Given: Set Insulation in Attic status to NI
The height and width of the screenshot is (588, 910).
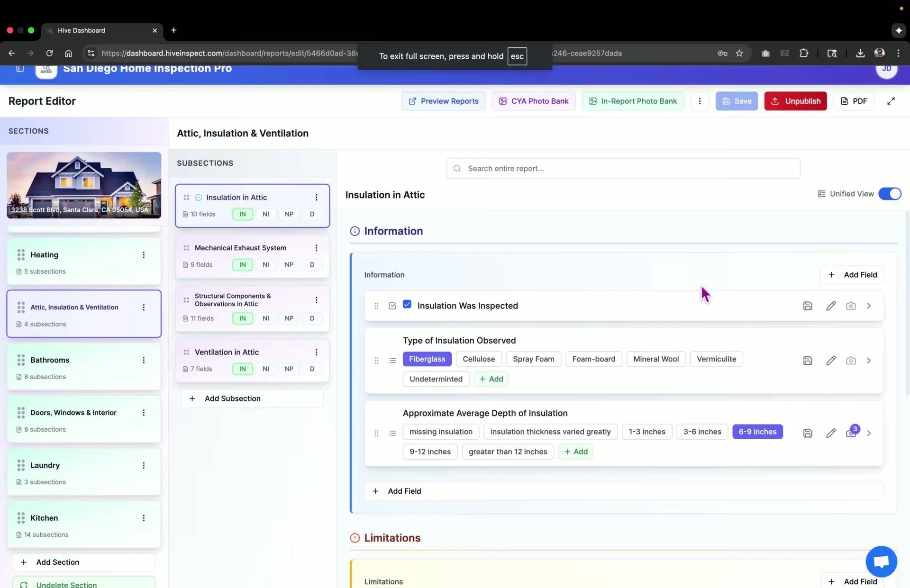Looking at the screenshot, I should [x=265, y=214].
